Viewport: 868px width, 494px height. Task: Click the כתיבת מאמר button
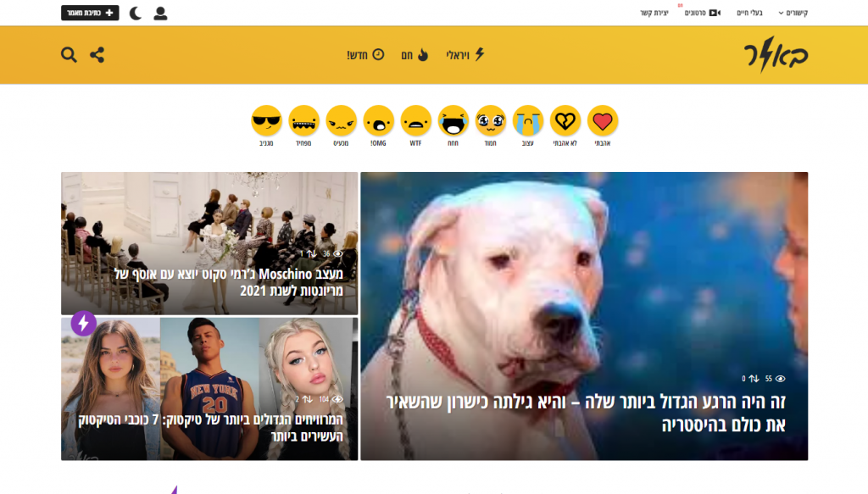click(x=90, y=13)
